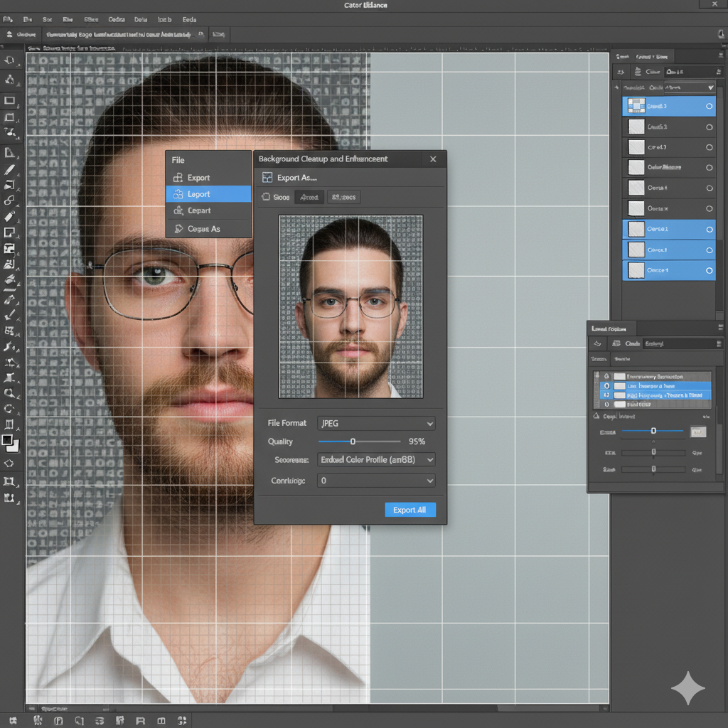The image size is (728, 728).
Task: Open the dropdown showing value 0
Action: pyautogui.click(x=376, y=481)
